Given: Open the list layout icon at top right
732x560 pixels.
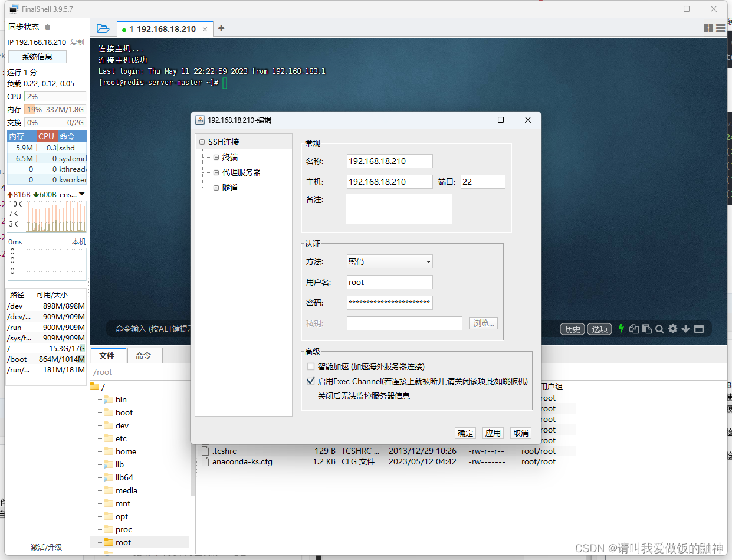Looking at the screenshot, I should [720, 28].
